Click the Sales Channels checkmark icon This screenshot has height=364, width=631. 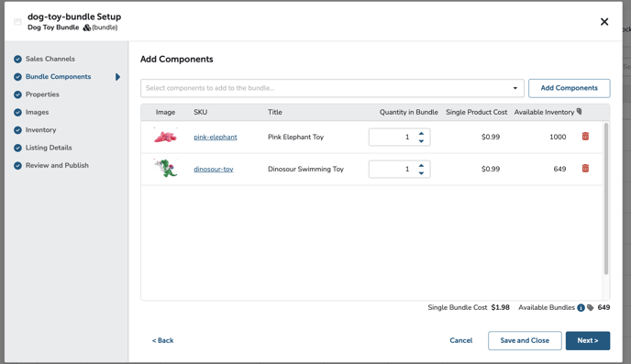click(17, 59)
